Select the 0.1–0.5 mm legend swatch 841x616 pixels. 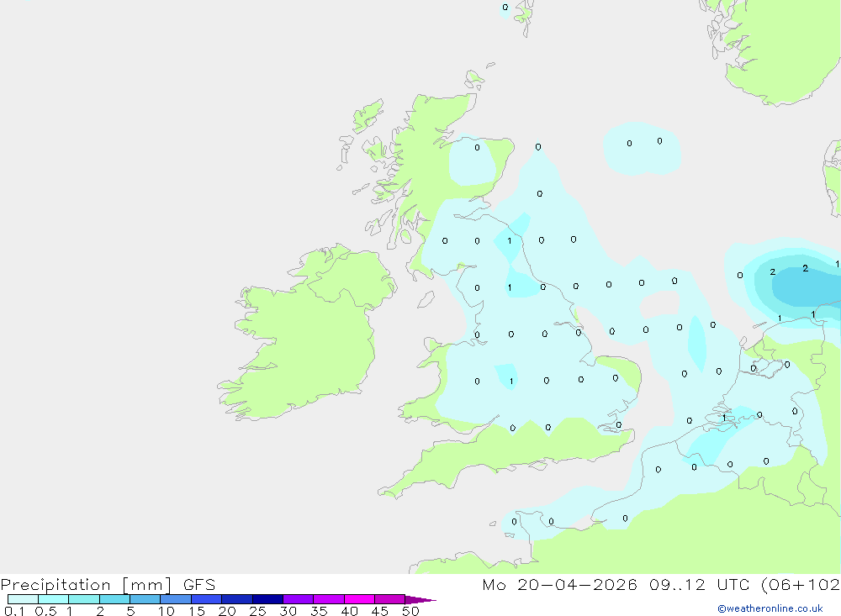coord(23,599)
